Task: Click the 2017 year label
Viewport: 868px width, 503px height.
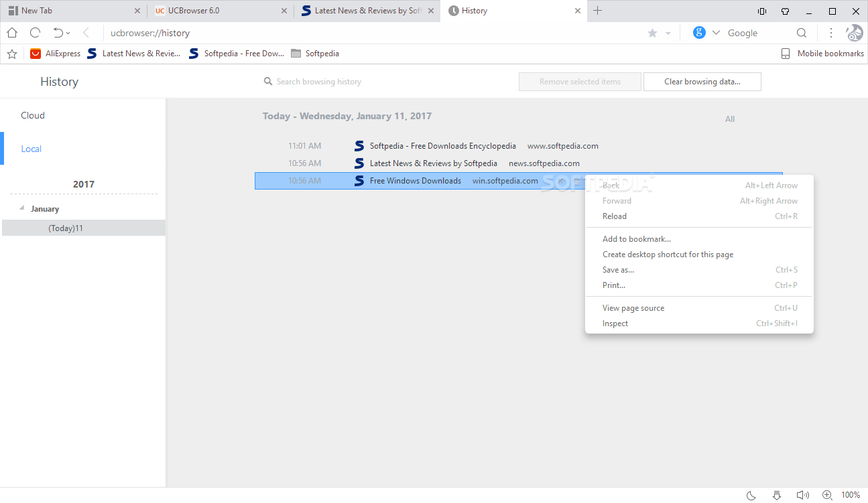Action: pos(84,184)
